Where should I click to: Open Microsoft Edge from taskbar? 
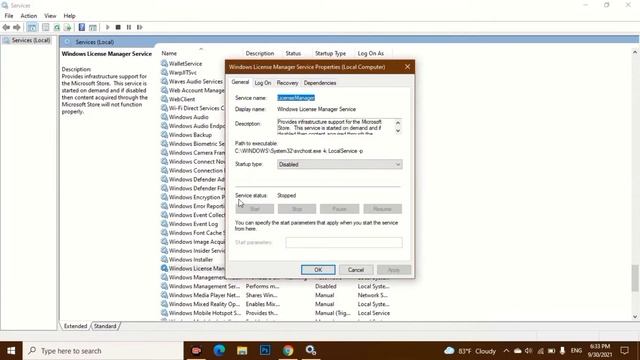(x=219, y=350)
